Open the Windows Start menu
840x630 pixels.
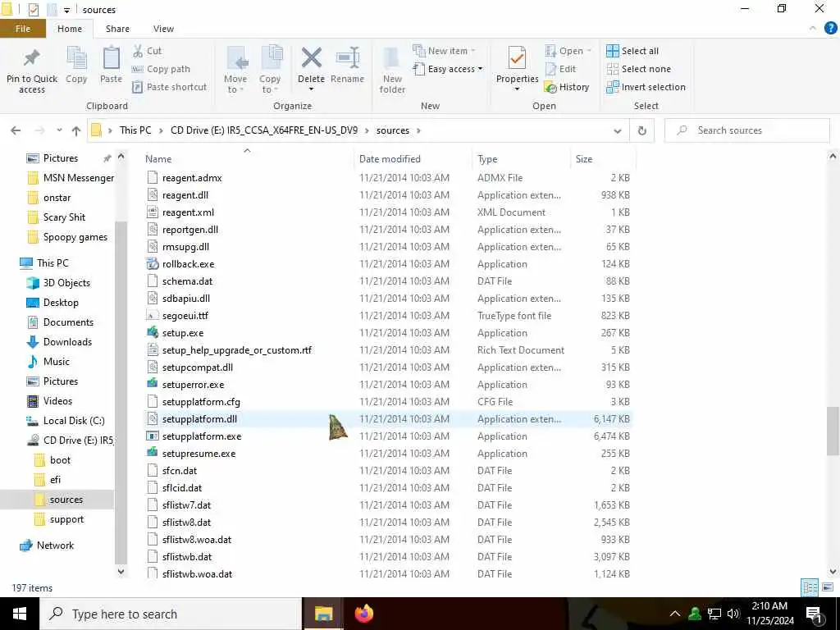point(20,614)
